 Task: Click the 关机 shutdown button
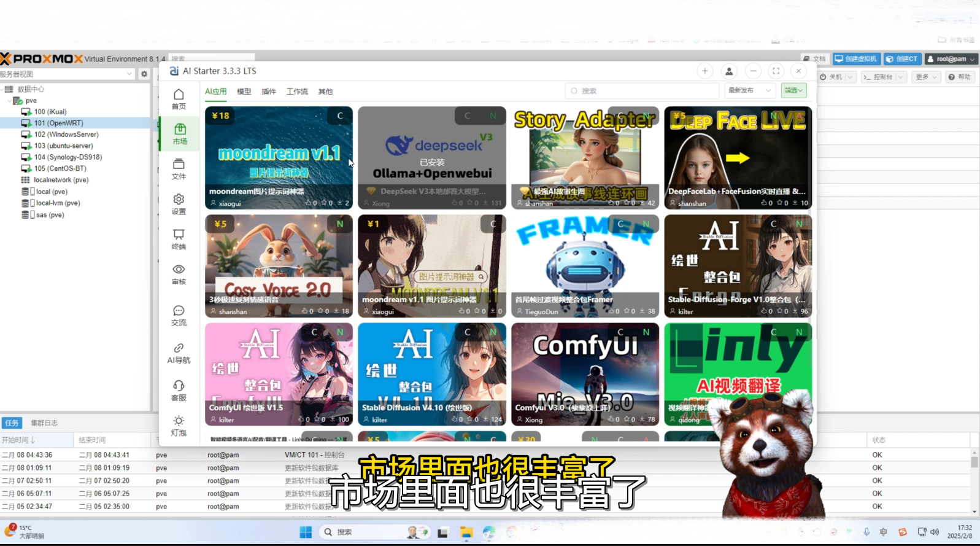[832, 77]
